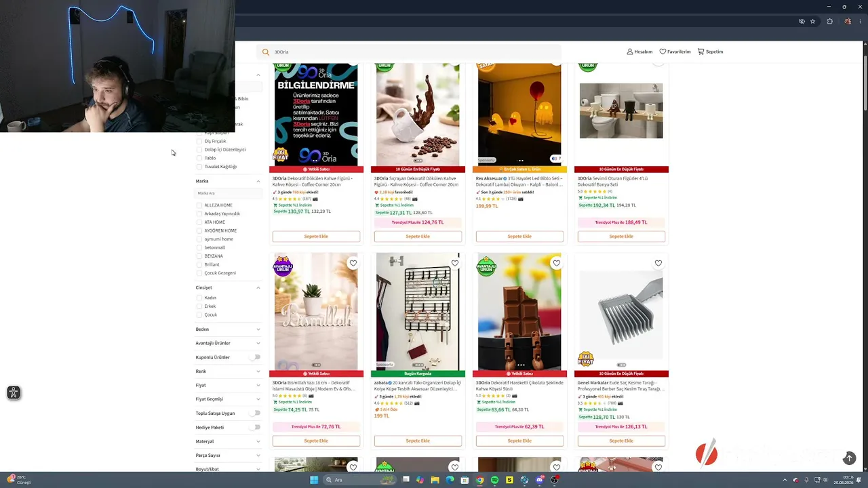Open the weather widget on the taskbar
Screen dimensions: 868x488
point(20,480)
